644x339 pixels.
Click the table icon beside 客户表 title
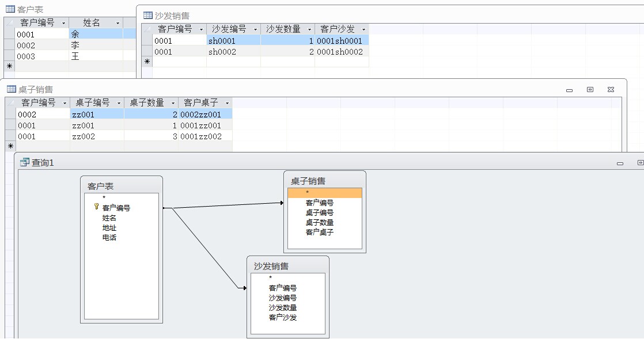[x=10, y=9]
